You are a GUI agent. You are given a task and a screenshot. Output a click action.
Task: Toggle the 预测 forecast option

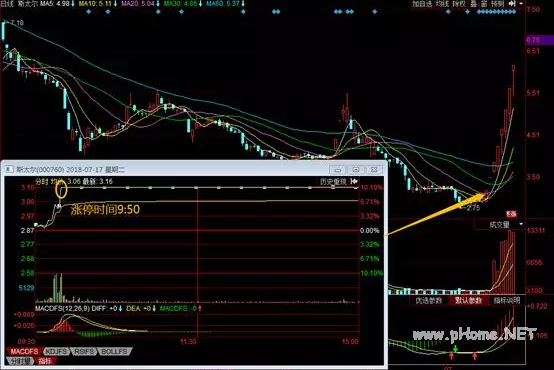point(497,4)
